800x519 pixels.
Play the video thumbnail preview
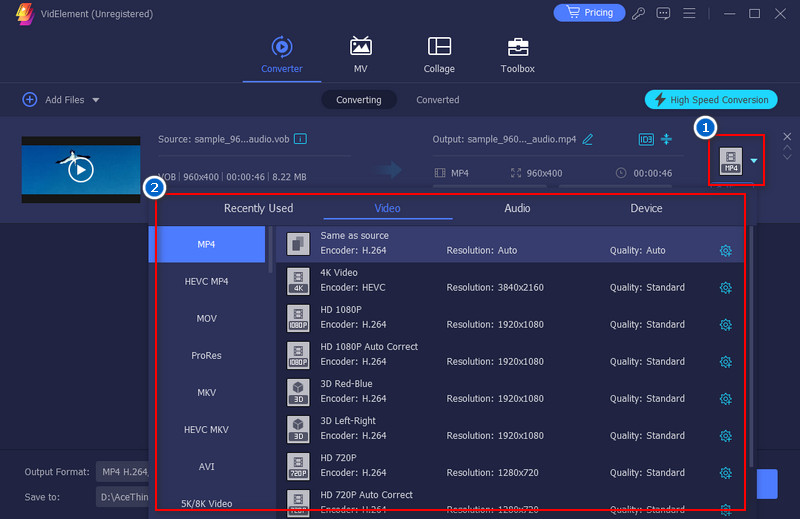click(x=81, y=169)
